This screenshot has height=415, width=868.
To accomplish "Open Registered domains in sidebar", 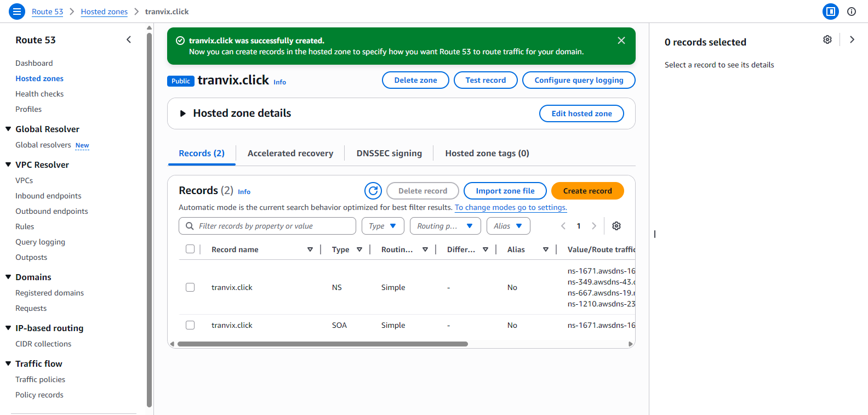I will (49, 293).
